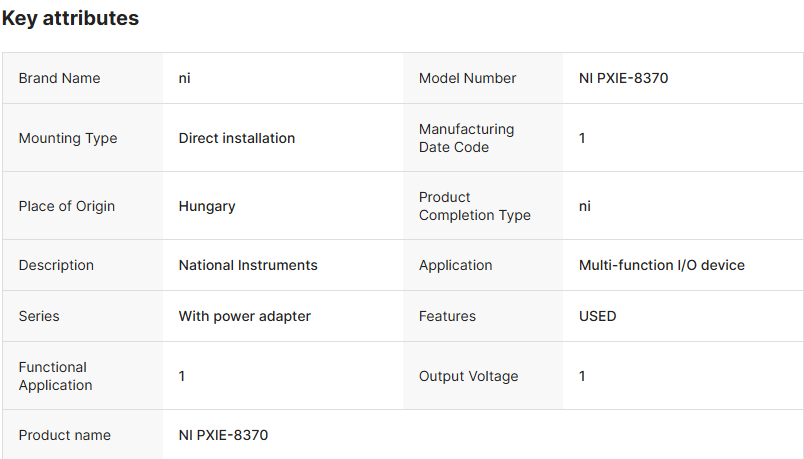The height and width of the screenshot is (459, 804).
Task: Click the Application label cell
Action: [x=455, y=265]
